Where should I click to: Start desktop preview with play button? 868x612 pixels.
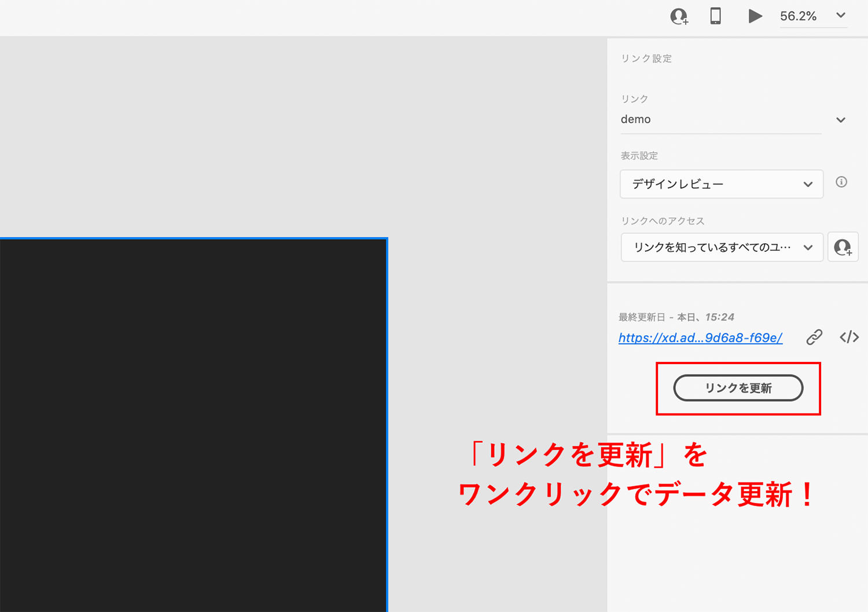[755, 16]
